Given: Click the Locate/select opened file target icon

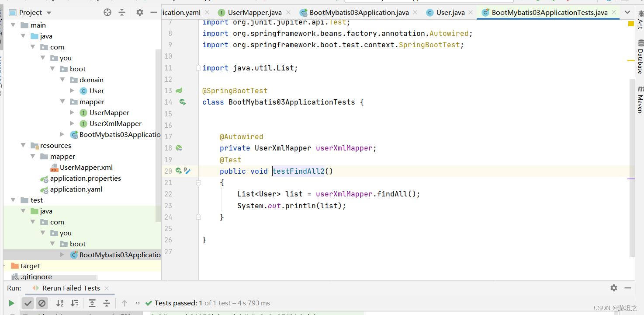Looking at the screenshot, I should [x=107, y=12].
